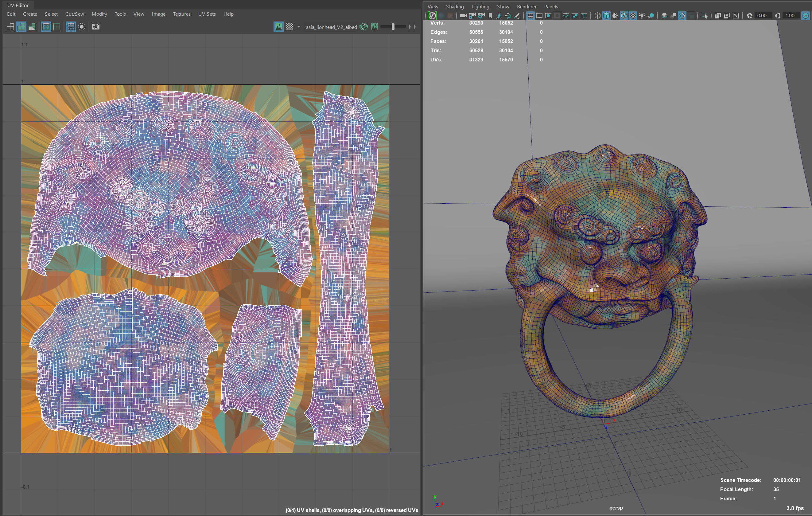Toggle gate mask icon
The width and height of the screenshot is (812, 516).
click(x=557, y=16)
